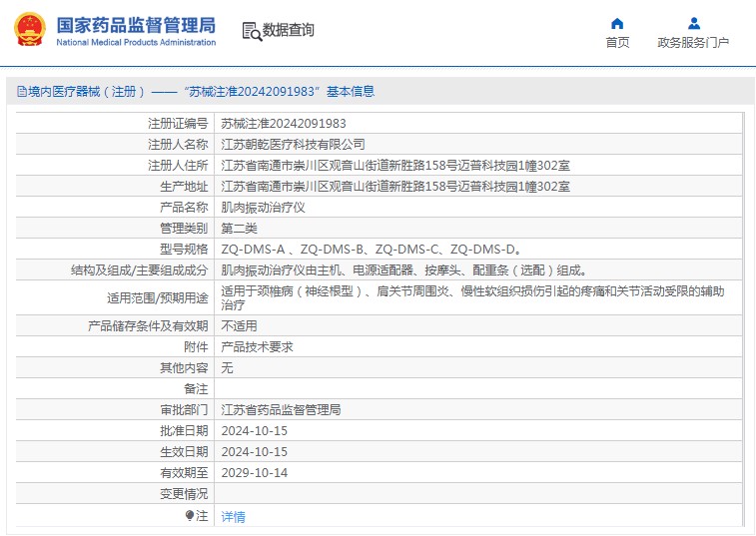Click the 产品技术要求 attachment text
The width and height of the screenshot is (756, 536).
[257, 347]
